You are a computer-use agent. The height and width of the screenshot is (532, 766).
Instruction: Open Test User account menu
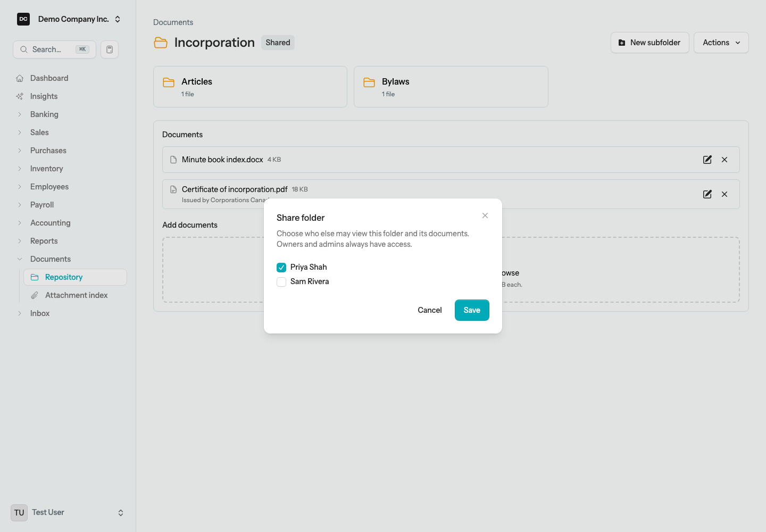(68, 513)
